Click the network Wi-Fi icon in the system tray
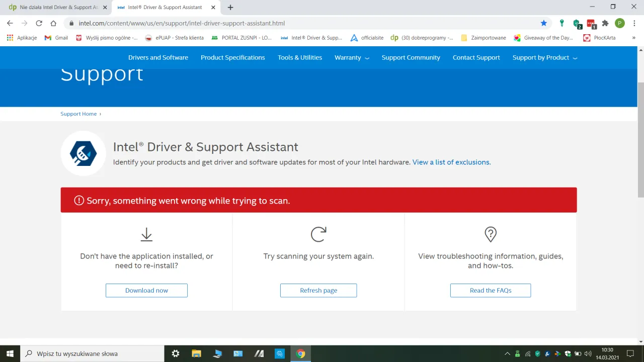The image size is (644, 362). point(528,353)
